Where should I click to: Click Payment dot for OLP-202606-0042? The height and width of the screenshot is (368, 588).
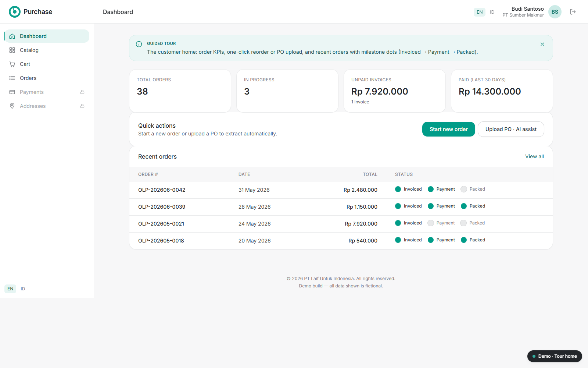click(x=431, y=189)
